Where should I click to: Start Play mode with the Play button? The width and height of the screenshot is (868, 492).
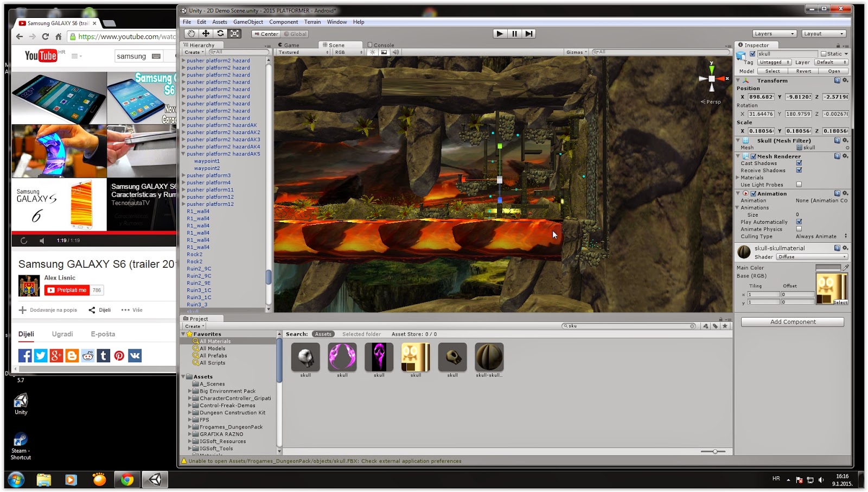point(500,34)
